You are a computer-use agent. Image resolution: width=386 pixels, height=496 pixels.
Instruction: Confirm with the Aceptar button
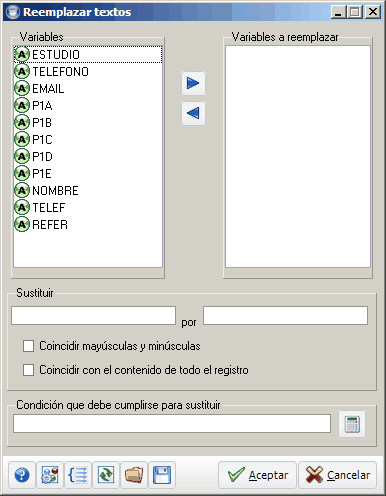[x=257, y=475]
